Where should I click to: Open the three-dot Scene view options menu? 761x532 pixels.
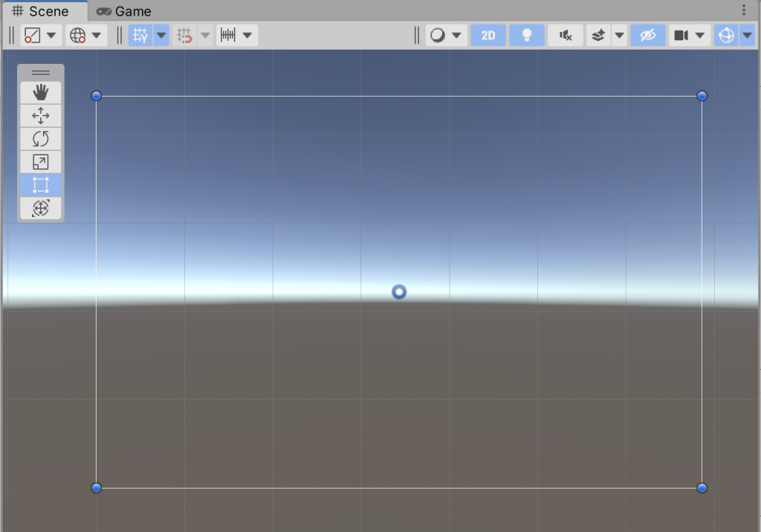pyautogui.click(x=744, y=10)
